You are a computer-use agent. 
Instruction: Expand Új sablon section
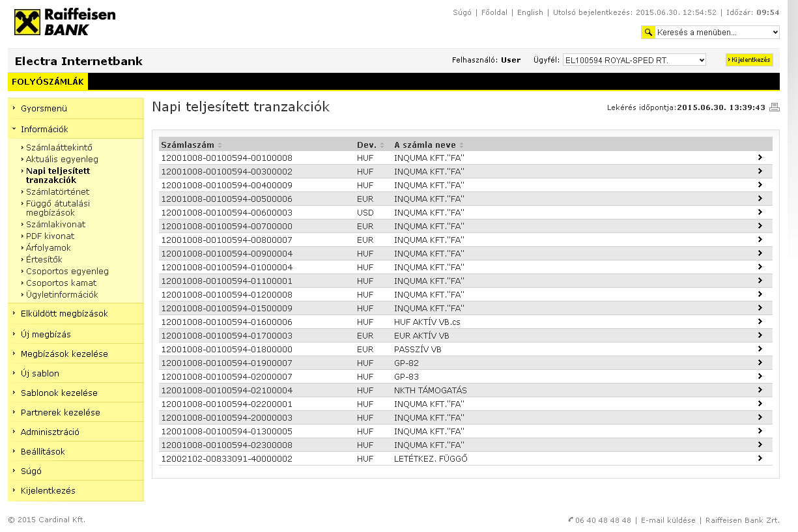[76, 373]
